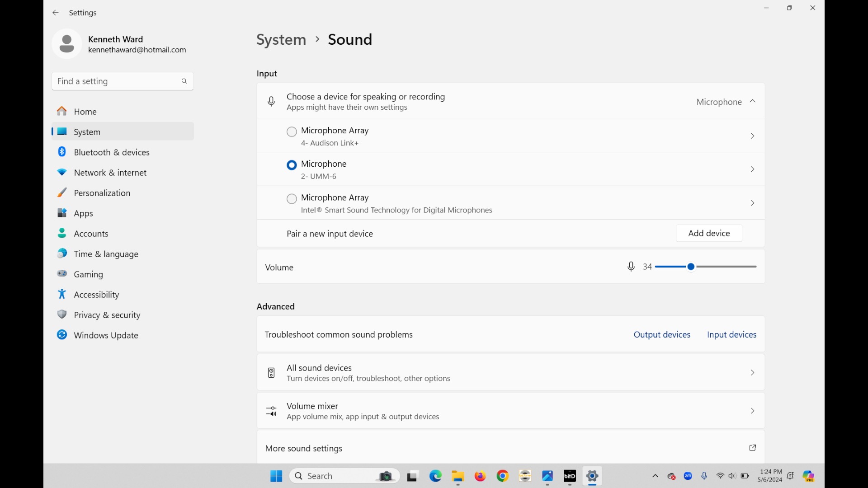Screen dimensions: 868x488
Task: Select the UMM-6 Microphone radio button
Action: 292,165
